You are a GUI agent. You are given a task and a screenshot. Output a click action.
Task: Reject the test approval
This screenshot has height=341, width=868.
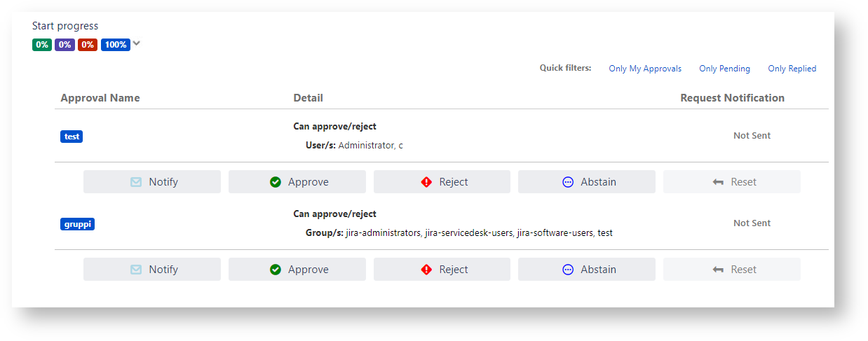tap(442, 182)
